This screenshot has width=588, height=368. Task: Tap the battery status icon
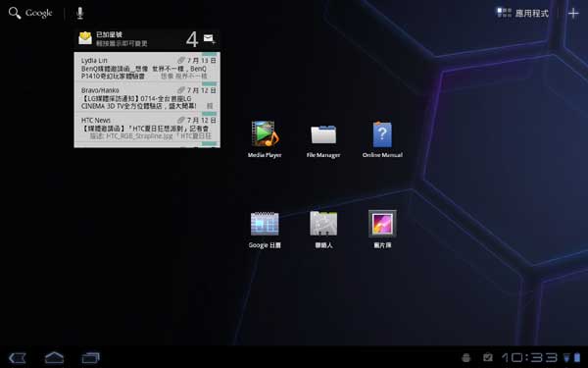pos(577,357)
